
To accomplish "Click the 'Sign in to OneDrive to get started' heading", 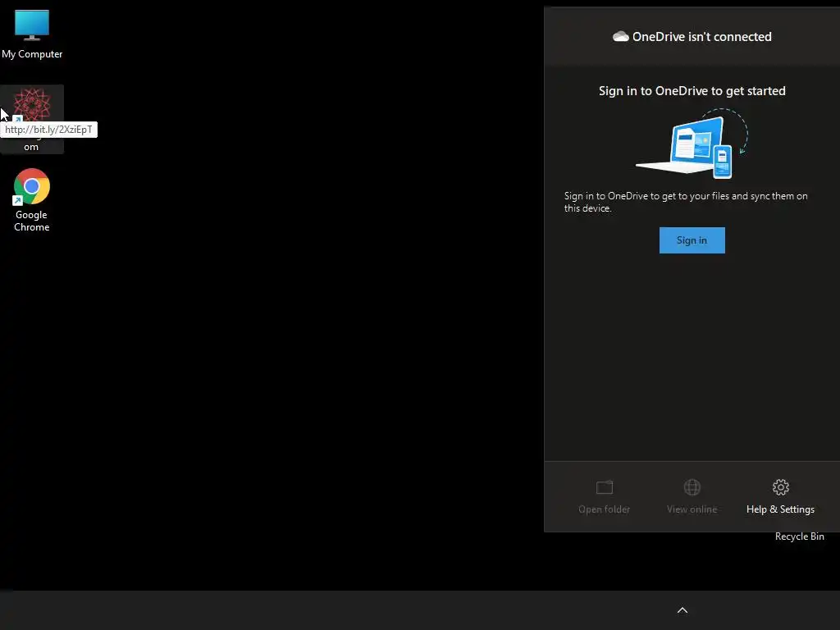I will pyautogui.click(x=692, y=90).
